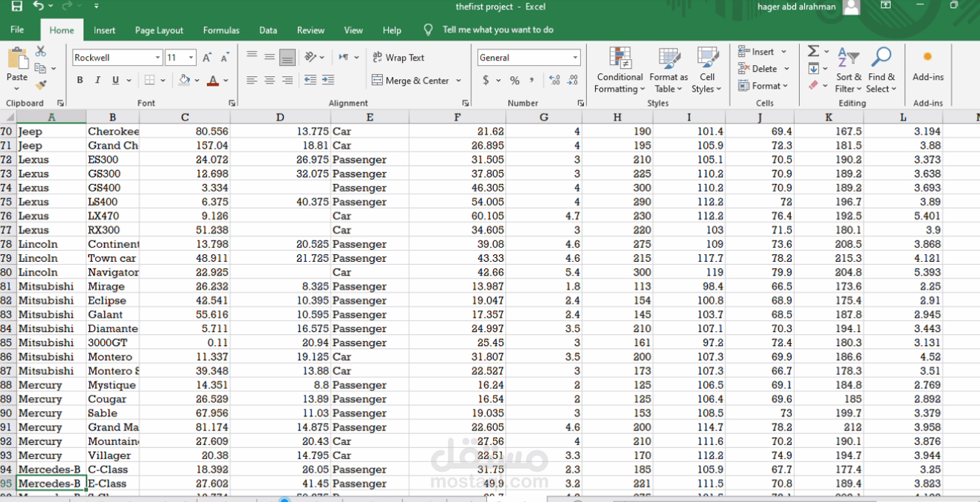Viewport: 980px width, 502px height.
Task: Open the Clipboard pane launcher
Action: (x=61, y=104)
